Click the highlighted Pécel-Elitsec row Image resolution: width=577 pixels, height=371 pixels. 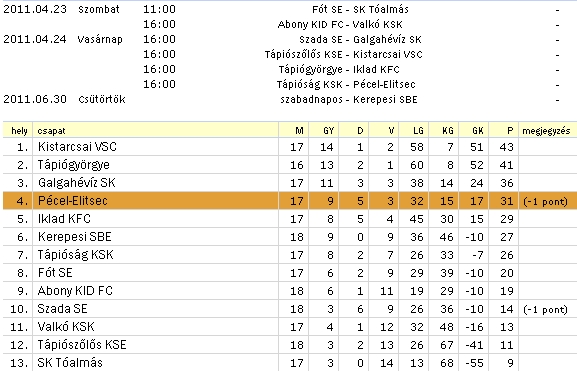(x=290, y=201)
